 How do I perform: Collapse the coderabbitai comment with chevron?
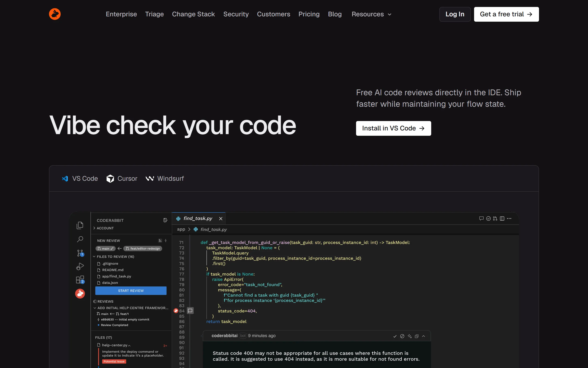point(423,336)
